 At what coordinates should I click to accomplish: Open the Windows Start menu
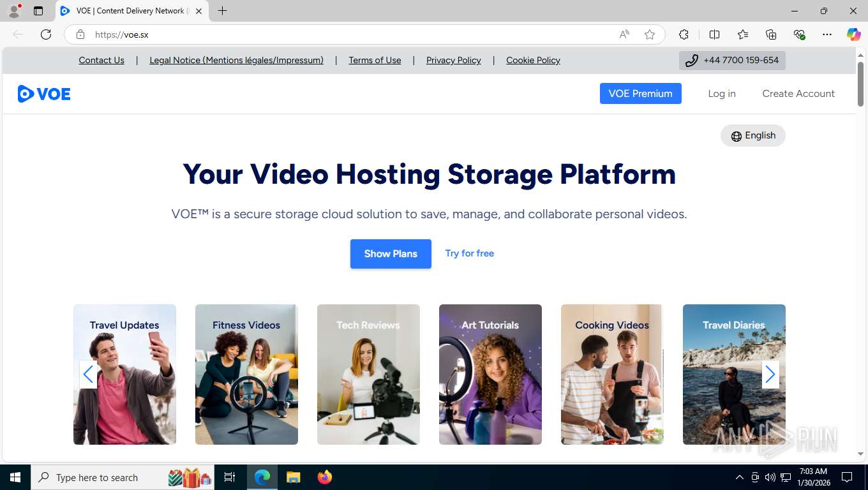15,477
